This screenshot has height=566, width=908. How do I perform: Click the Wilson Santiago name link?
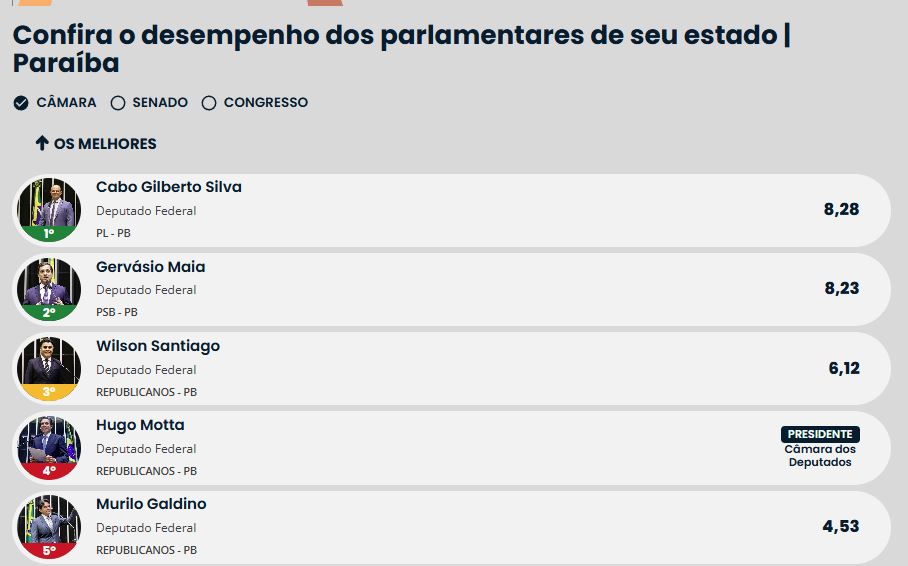[158, 346]
